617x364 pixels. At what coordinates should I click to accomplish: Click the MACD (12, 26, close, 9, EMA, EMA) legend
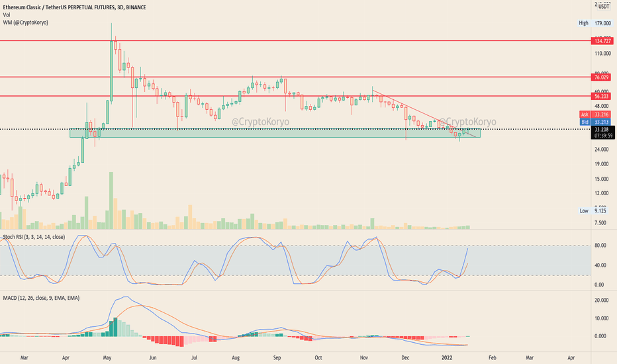point(41,298)
